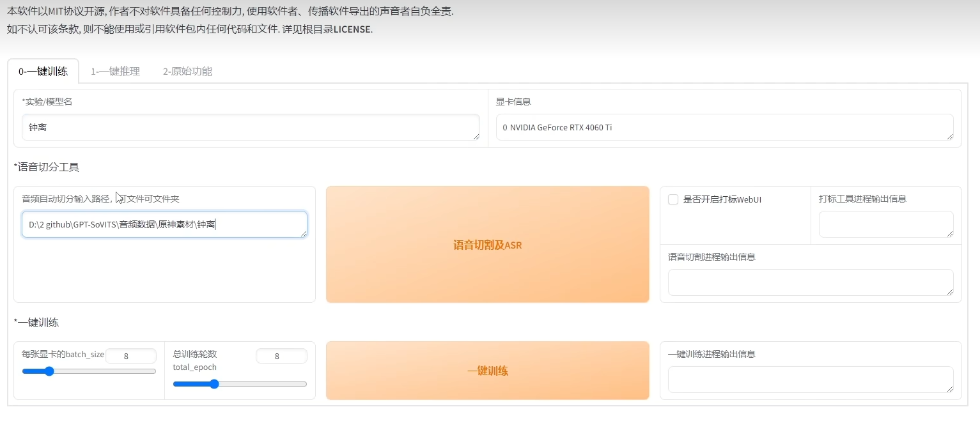Focus the 音频自动切分输入路径 input field
This screenshot has height=423, width=980.
[164, 224]
